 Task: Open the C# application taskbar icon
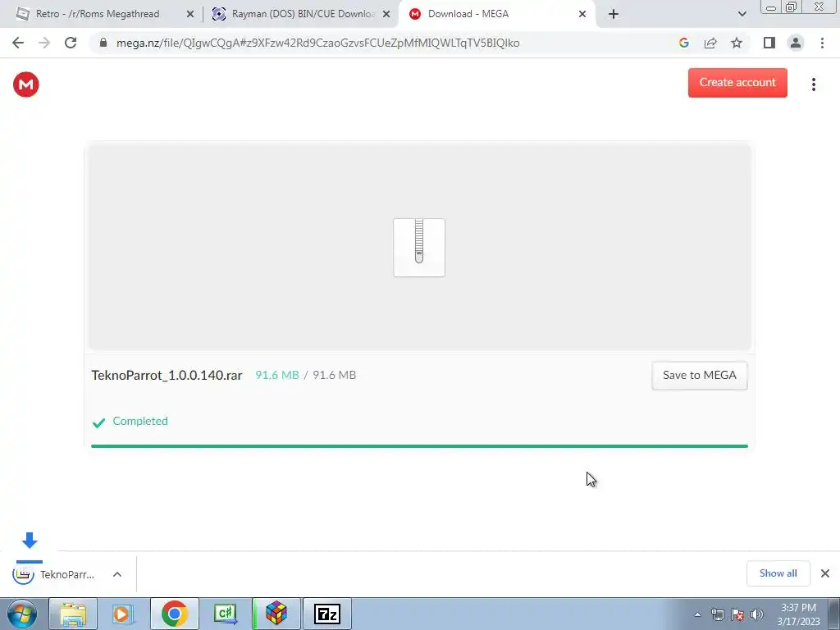(225, 614)
